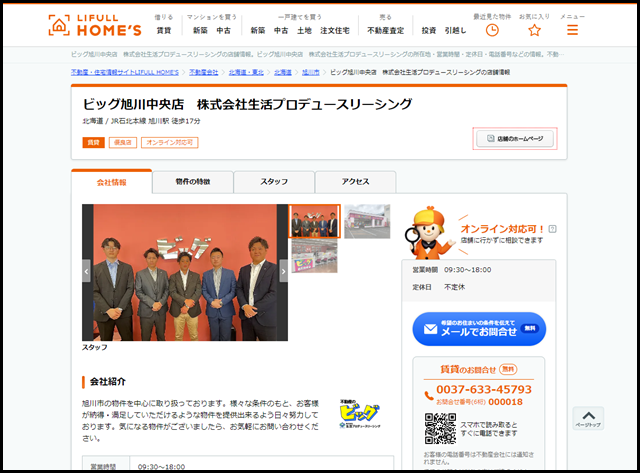Open 不動産査定 in navigation
640x473 pixels.
386,30
